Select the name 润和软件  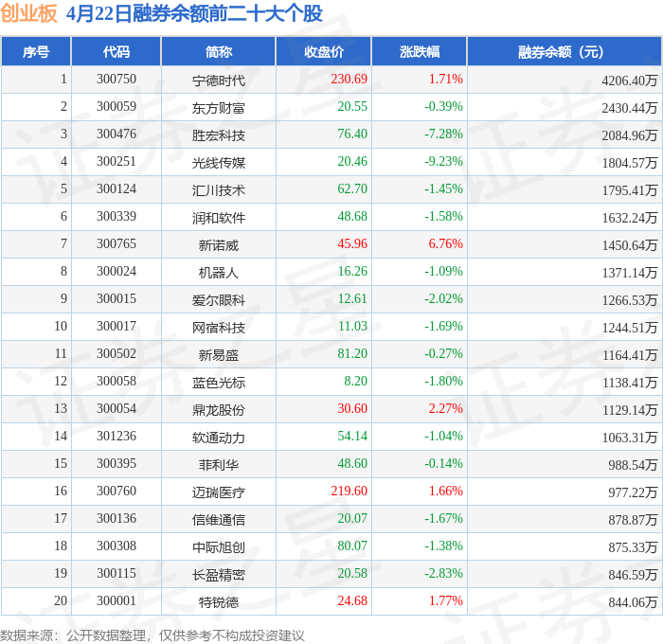[x=219, y=218]
